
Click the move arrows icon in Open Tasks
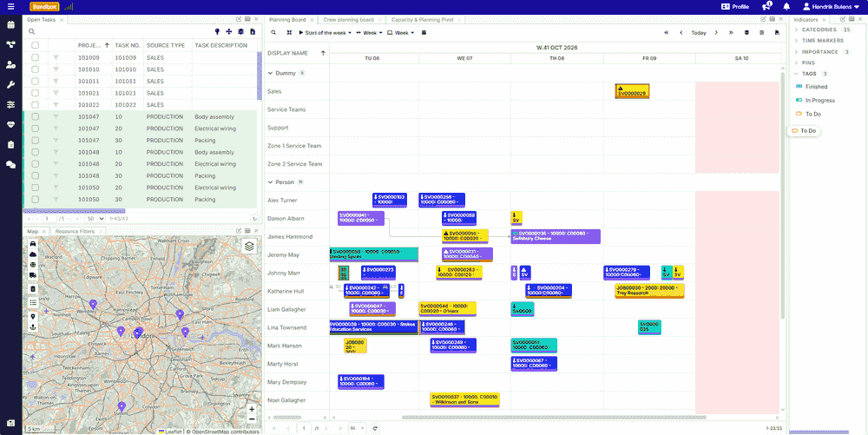(229, 32)
